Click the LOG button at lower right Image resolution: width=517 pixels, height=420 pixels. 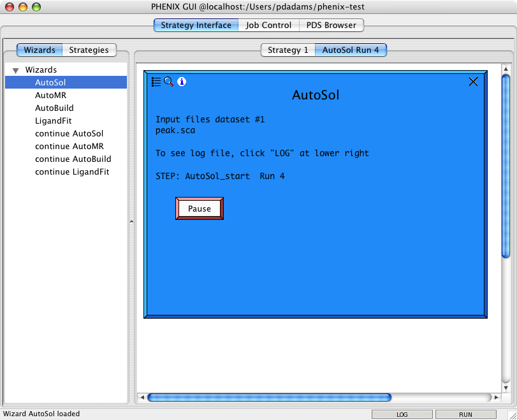pyautogui.click(x=402, y=414)
